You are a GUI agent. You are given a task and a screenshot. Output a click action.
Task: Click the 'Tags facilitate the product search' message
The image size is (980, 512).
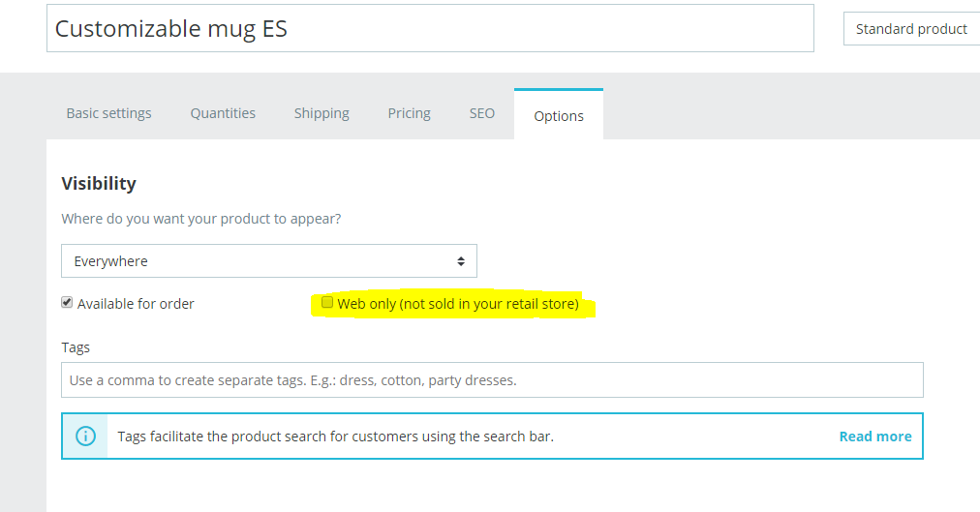335,437
